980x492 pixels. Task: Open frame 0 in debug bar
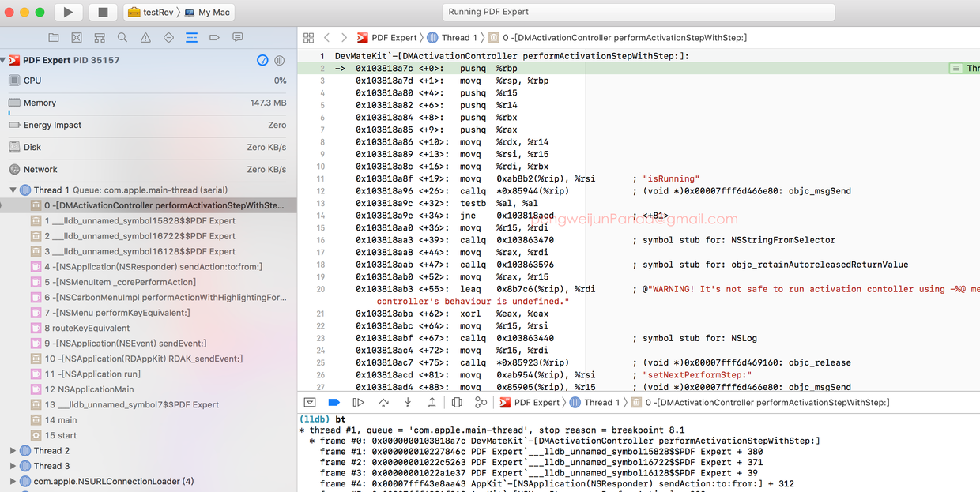click(x=759, y=402)
